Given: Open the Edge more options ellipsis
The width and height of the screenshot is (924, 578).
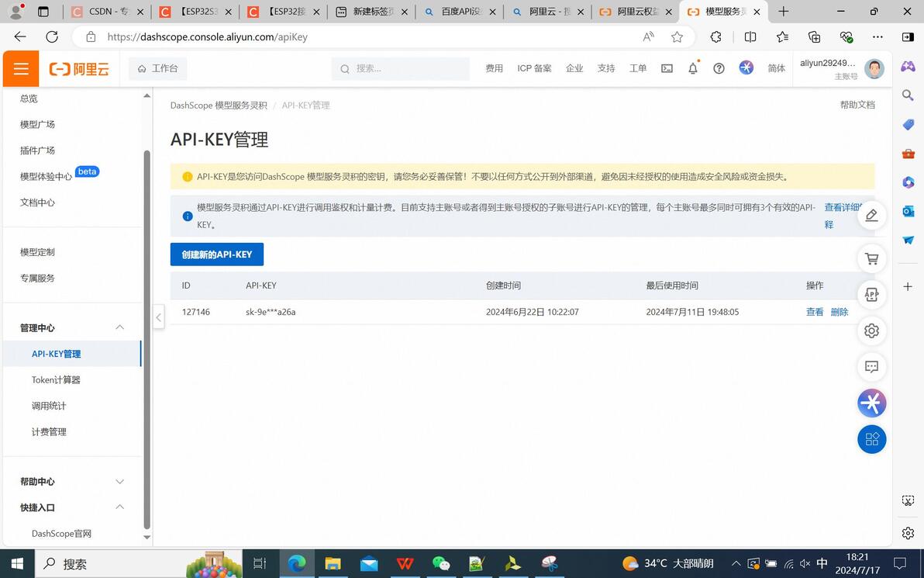Looking at the screenshot, I should point(877,37).
